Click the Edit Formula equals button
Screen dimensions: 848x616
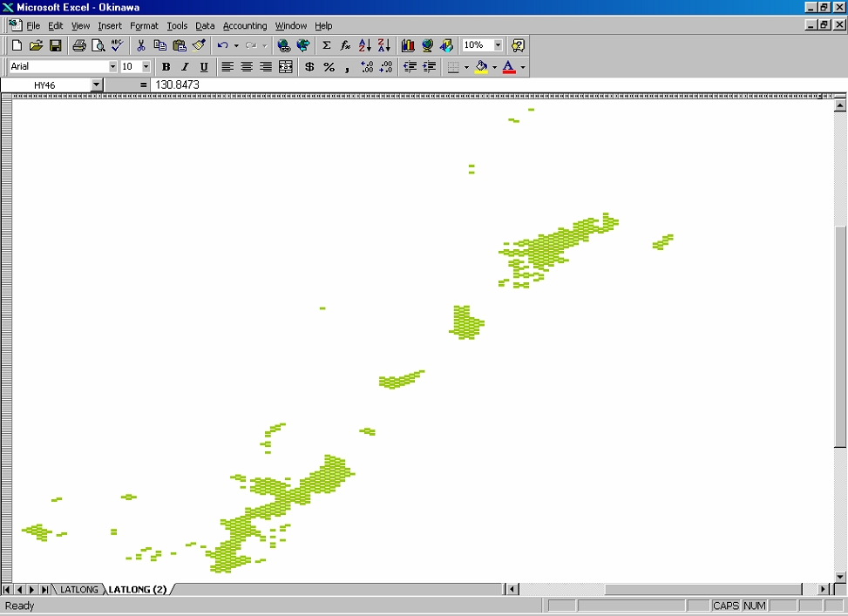[x=143, y=85]
